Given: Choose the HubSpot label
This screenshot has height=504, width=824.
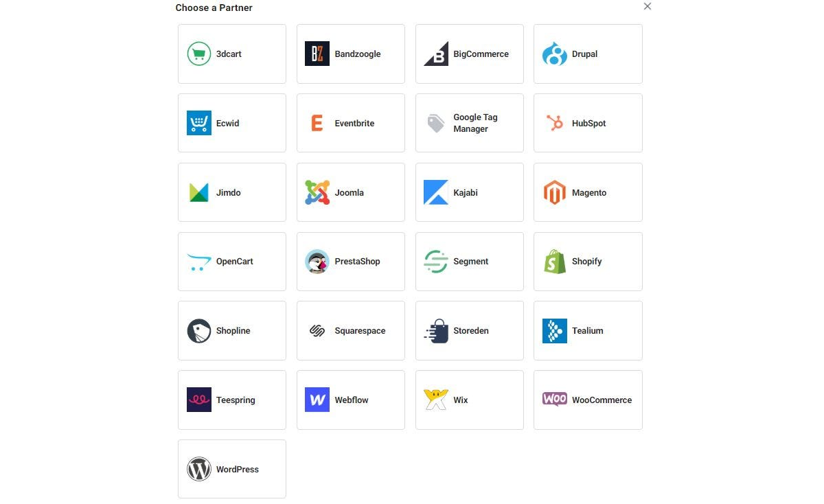Looking at the screenshot, I should click(x=589, y=124).
